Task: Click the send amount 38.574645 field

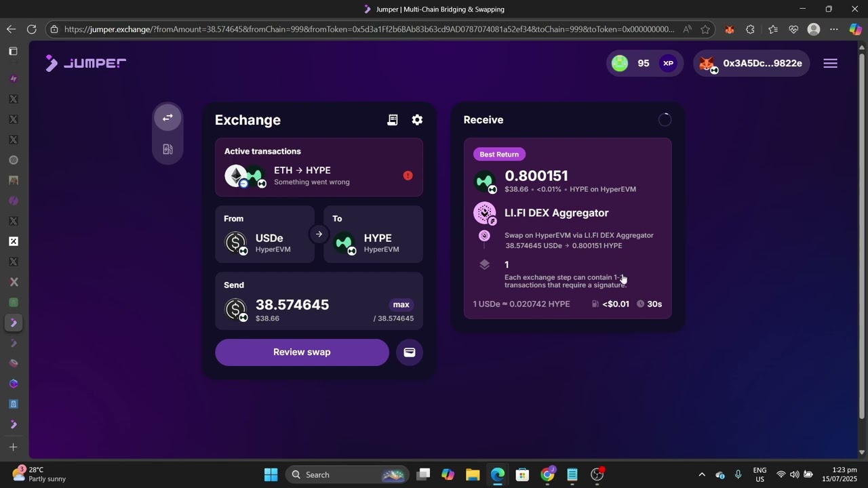Action: click(292, 305)
